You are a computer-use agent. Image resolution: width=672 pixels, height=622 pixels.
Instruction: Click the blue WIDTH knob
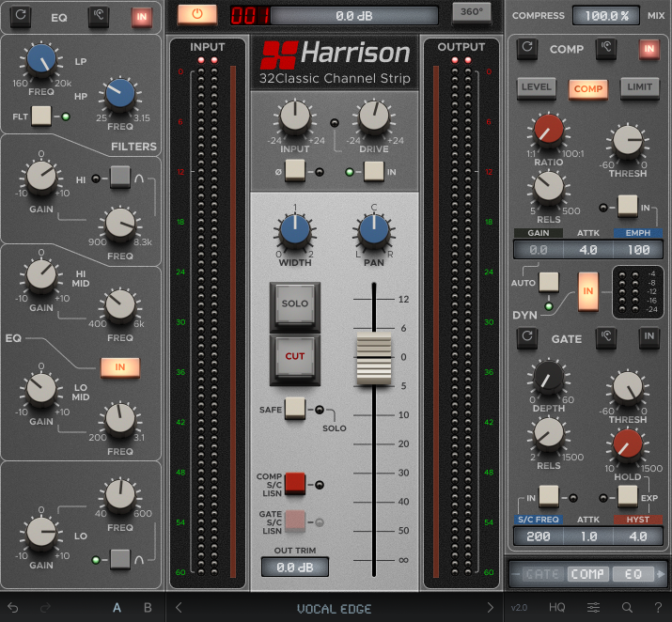(295, 229)
